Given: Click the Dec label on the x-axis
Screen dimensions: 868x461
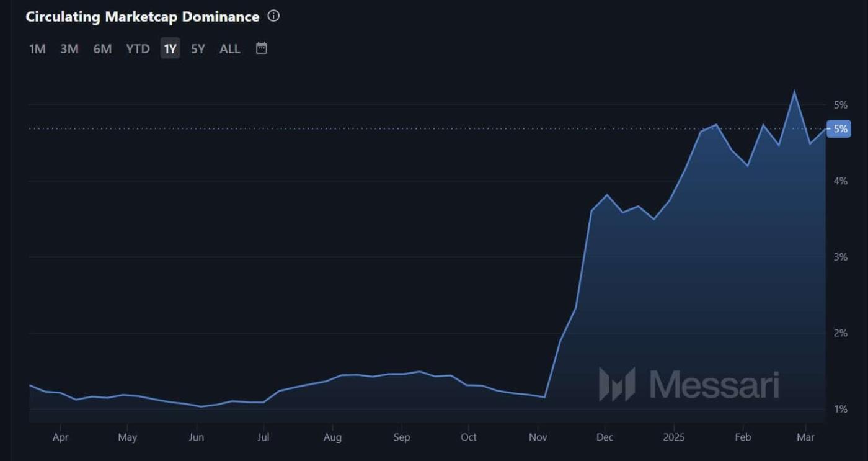Looking at the screenshot, I should [604, 437].
